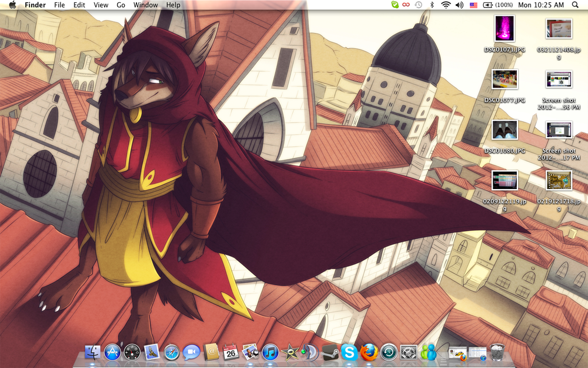The width and height of the screenshot is (588, 368).
Task: Click the Mon 10:25 AM clock
Action: (541, 5)
